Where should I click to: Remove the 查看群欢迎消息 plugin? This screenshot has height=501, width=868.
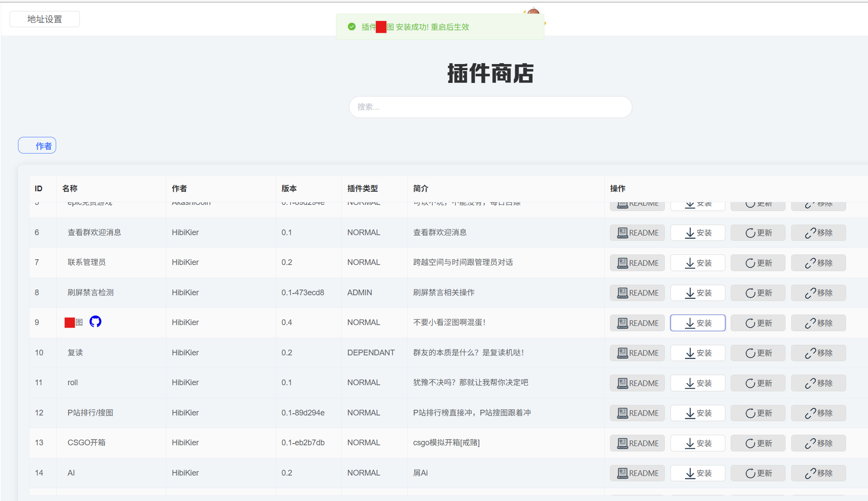coord(818,233)
